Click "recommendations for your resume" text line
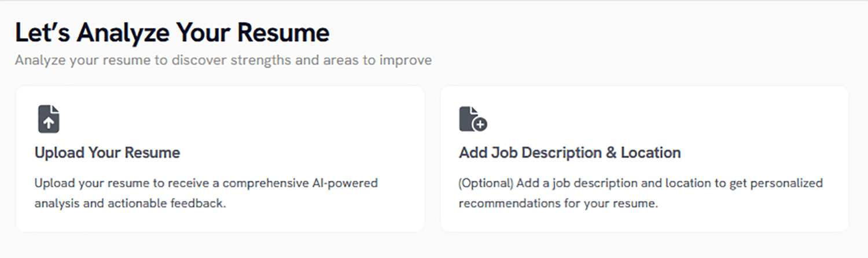The width and height of the screenshot is (868, 258). (558, 204)
